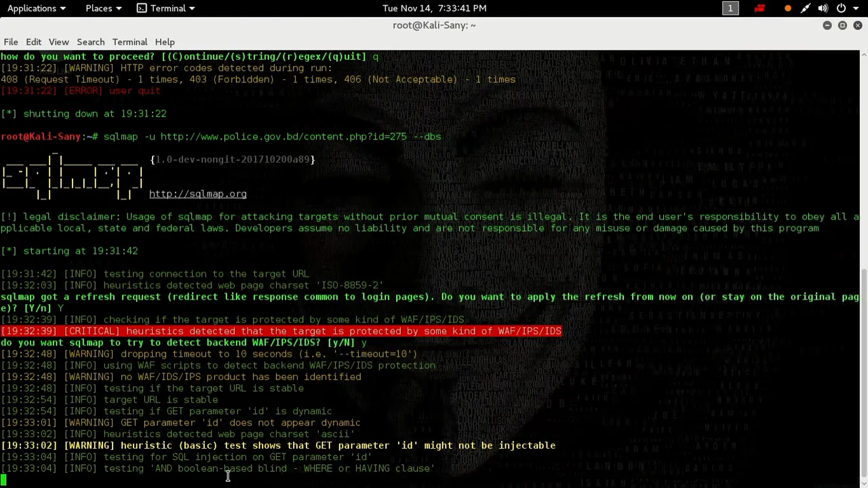
Task: Click the 'no WAF/IDS/IPS product has been identified' line
Action: click(181, 377)
